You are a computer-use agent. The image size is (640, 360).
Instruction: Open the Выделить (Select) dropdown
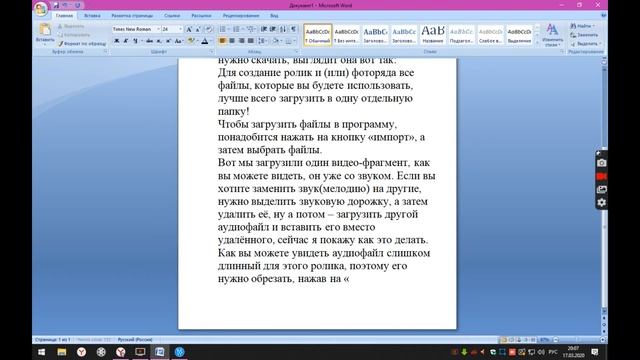585,44
